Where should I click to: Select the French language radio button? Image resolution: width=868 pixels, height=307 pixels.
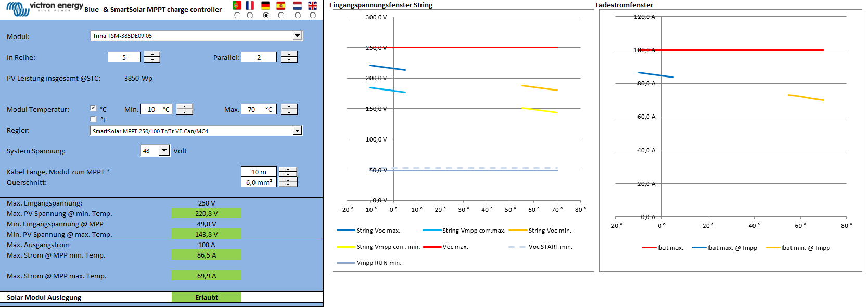pos(250,15)
